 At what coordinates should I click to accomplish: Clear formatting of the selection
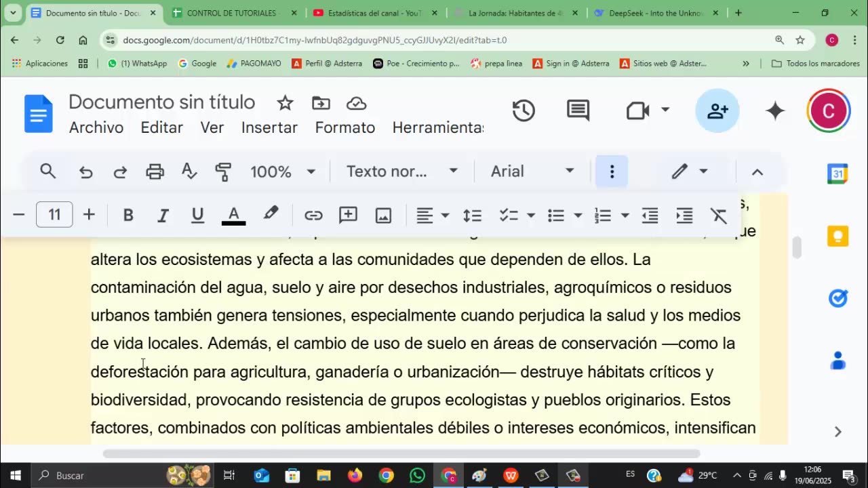click(x=719, y=216)
